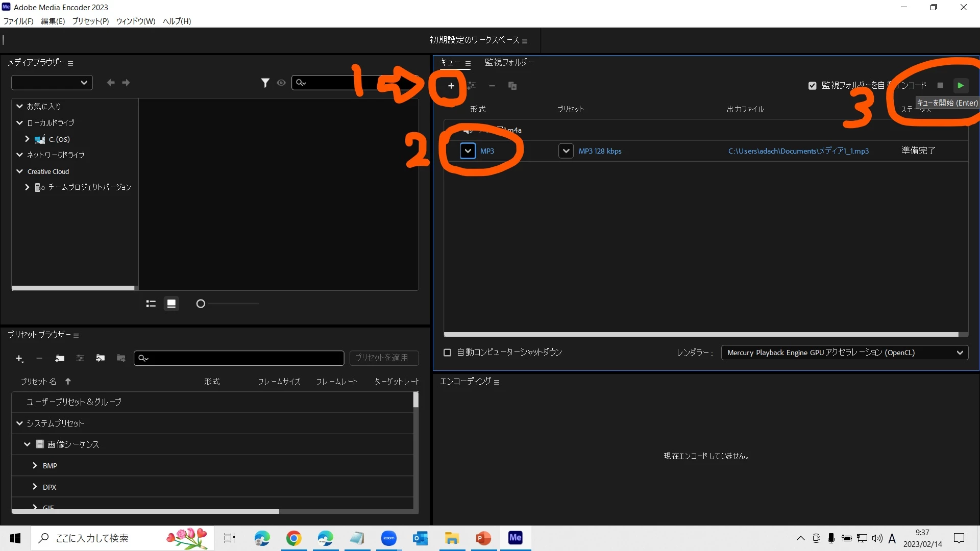The height and width of the screenshot is (551, 980).
Task: Click the add source plus icon in queue
Action: (x=451, y=86)
